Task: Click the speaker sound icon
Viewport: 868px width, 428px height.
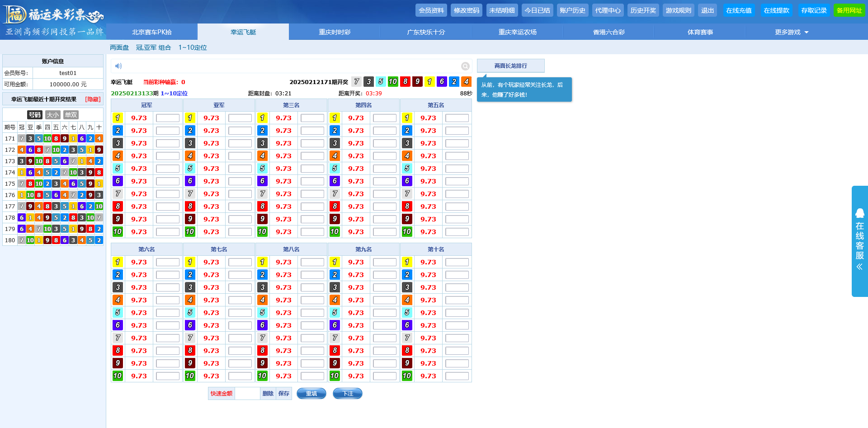Action: pyautogui.click(x=118, y=66)
